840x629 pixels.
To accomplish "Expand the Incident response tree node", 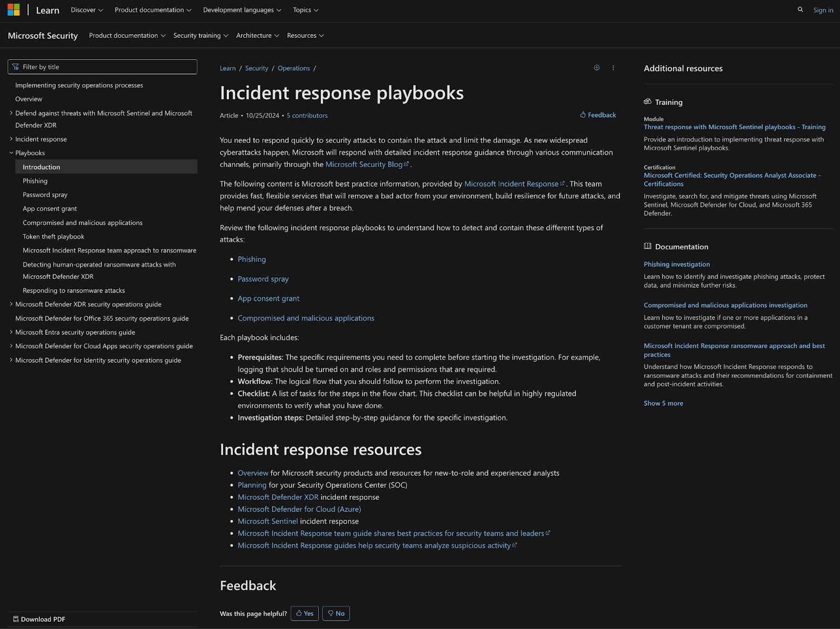I will point(11,139).
